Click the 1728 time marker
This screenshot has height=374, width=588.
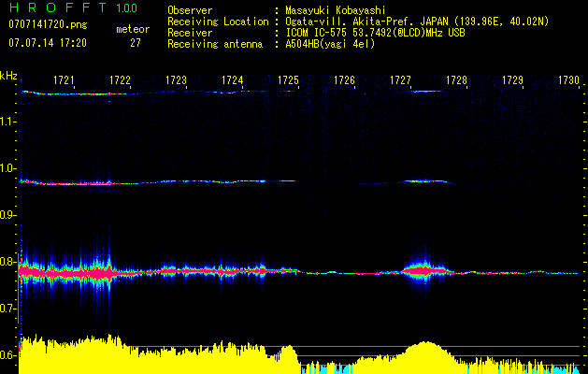[x=456, y=79]
